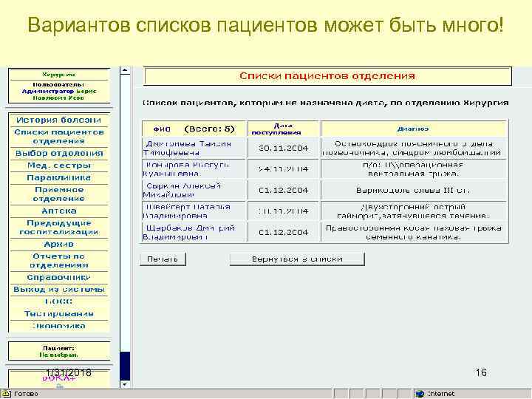
Task: Click the DOKA+ logo in the sidebar
Action: [59, 378]
